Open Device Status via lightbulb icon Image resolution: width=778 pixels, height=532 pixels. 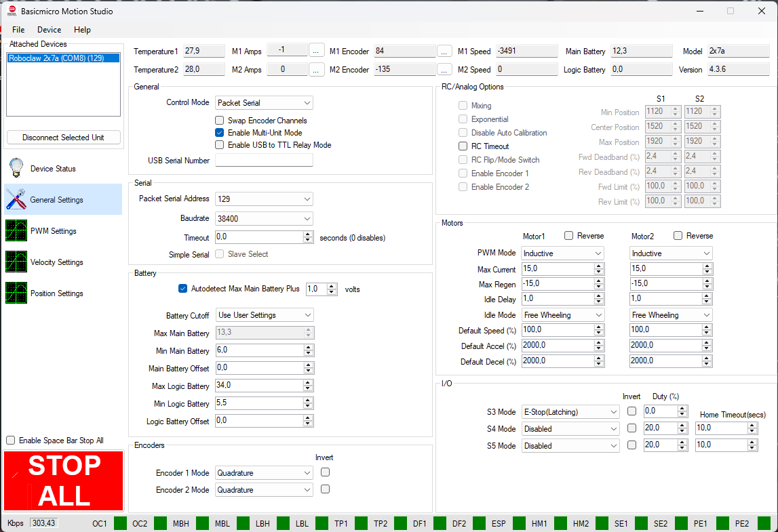pos(16,168)
